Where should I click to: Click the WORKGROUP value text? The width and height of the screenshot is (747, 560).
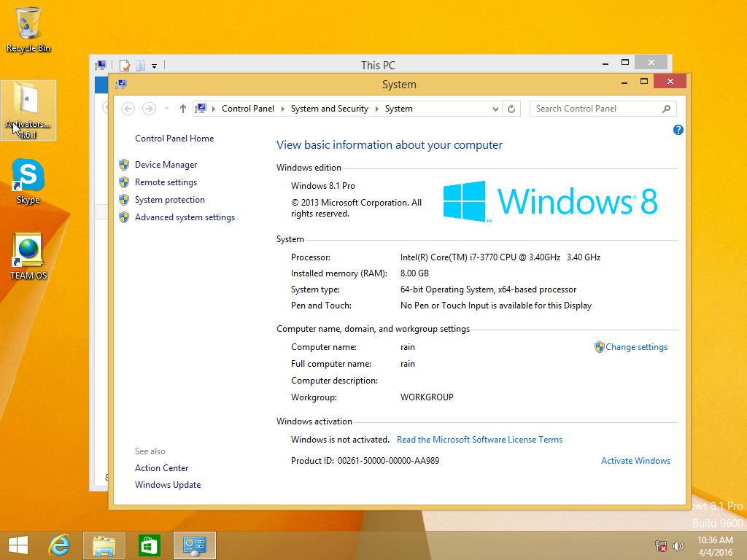pyautogui.click(x=427, y=397)
